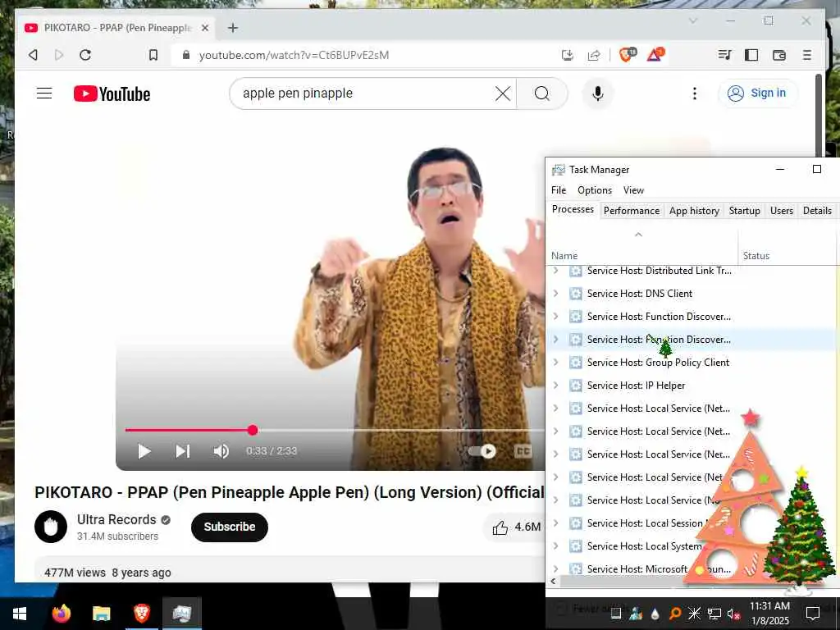This screenshot has width=840, height=630.
Task: Toggle the Brave sidebar panel
Action: coord(751,55)
